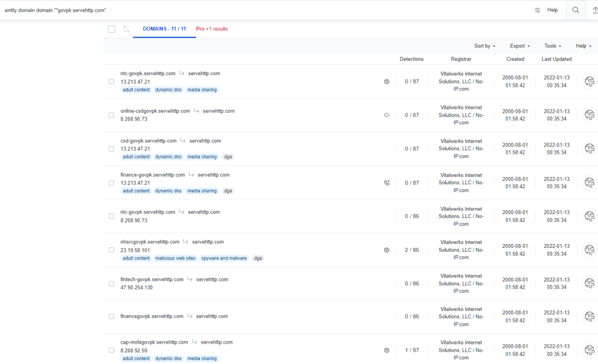Open the Tools dropdown

pos(553,46)
